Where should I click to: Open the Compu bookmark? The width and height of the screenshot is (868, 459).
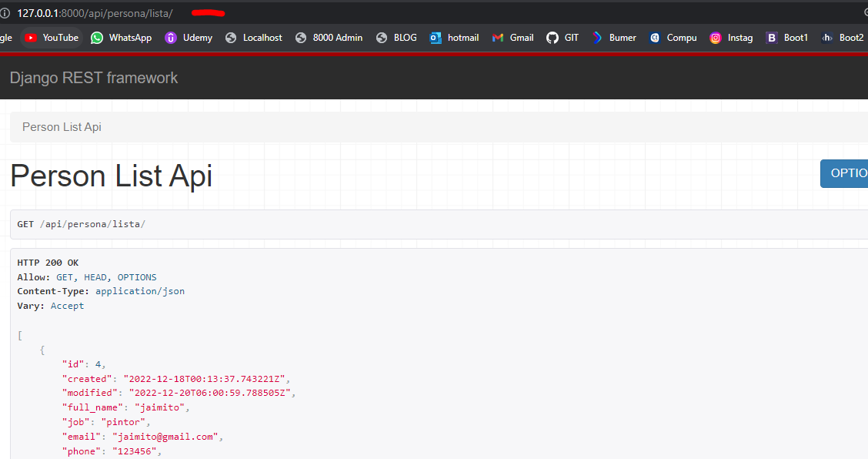[x=673, y=38]
